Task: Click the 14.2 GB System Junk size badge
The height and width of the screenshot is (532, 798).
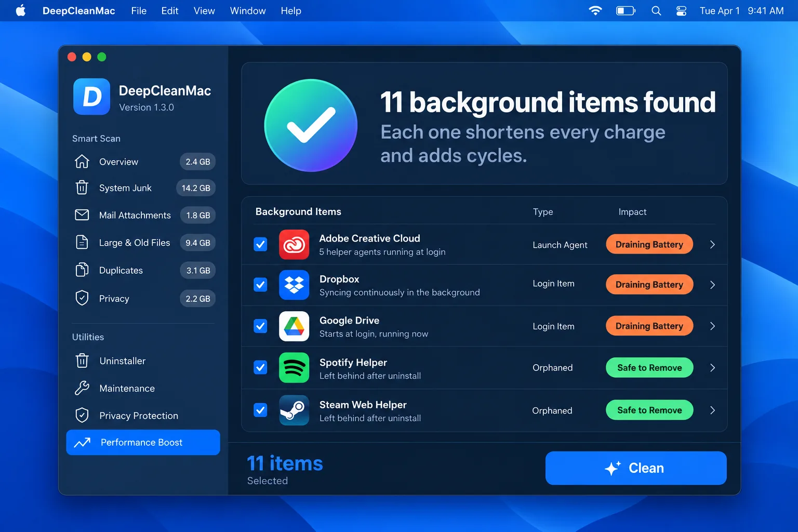Action: pyautogui.click(x=196, y=188)
